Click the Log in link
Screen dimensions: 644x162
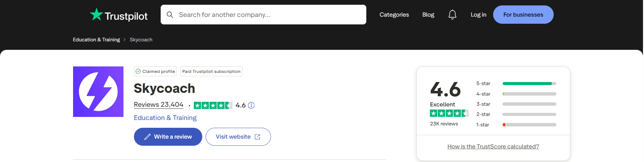pos(478,15)
